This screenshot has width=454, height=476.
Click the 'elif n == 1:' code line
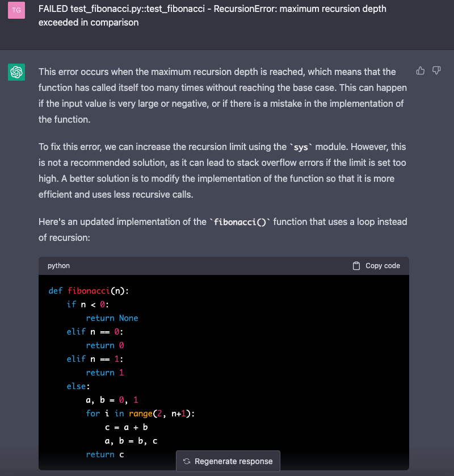click(x=95, y=359)
